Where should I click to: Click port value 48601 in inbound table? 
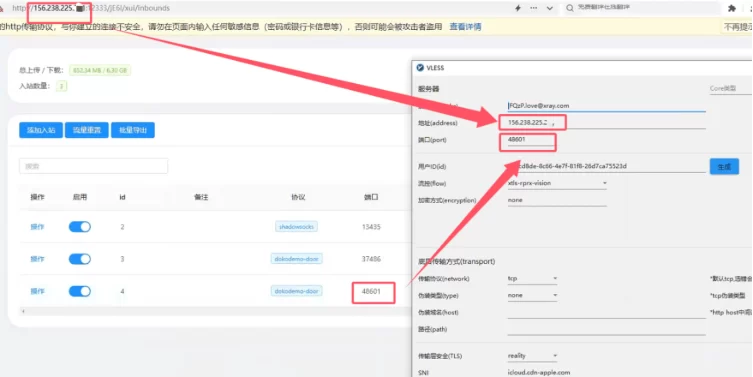[371, 291]
